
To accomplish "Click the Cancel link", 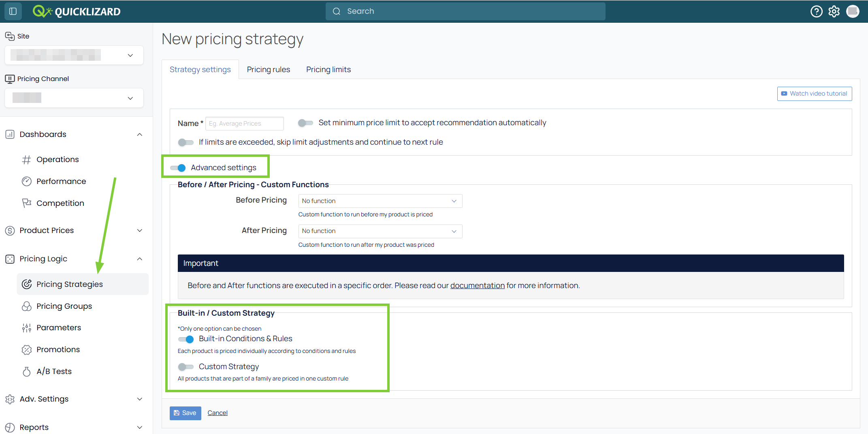I will (218, 413).
